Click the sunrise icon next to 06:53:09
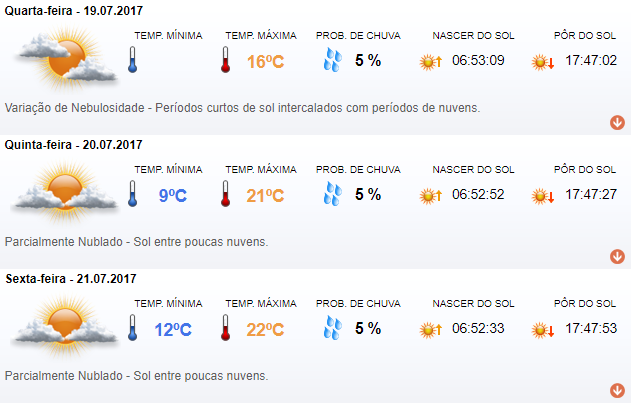The image size is (631, 407). (x=431, y=62)
